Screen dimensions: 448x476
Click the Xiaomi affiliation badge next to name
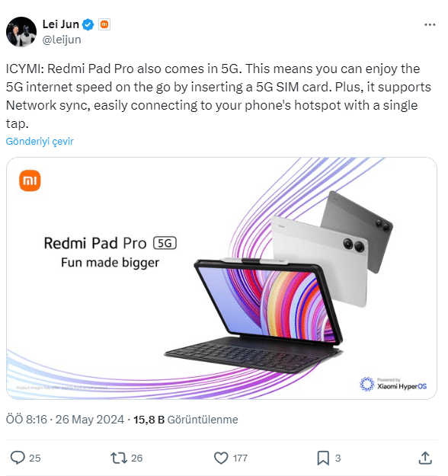[104, 24]
